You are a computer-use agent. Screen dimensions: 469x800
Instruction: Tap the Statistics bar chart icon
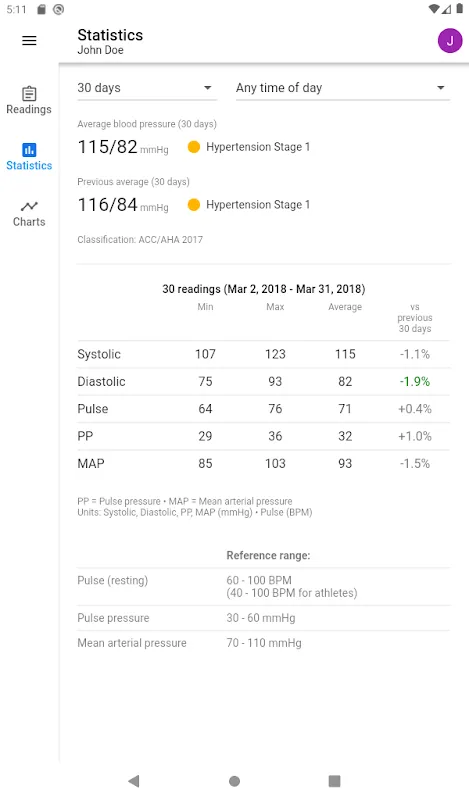coord(29,150)
